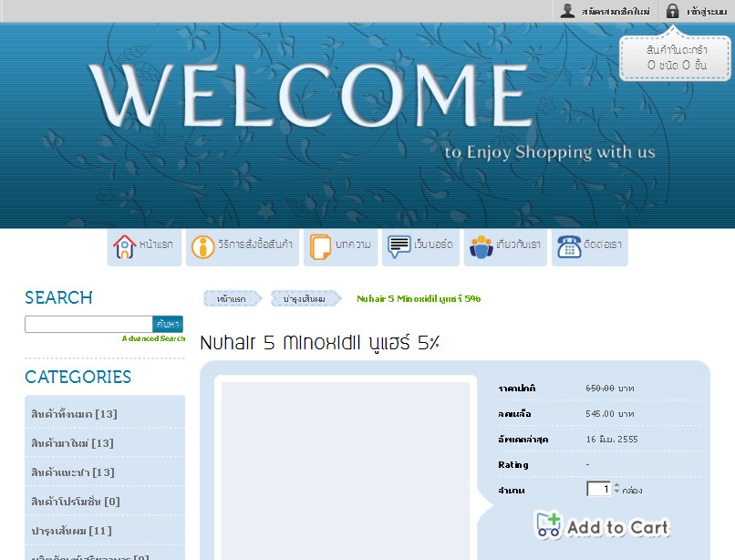735x560 pixels.
Task: Click the 545.00 บาท discounted price
Action: (x=609, y=414)
